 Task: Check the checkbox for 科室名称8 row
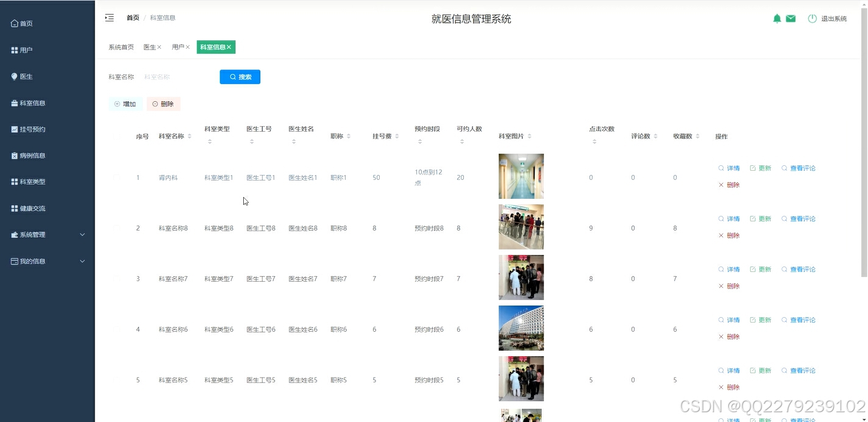pos(116,227)
